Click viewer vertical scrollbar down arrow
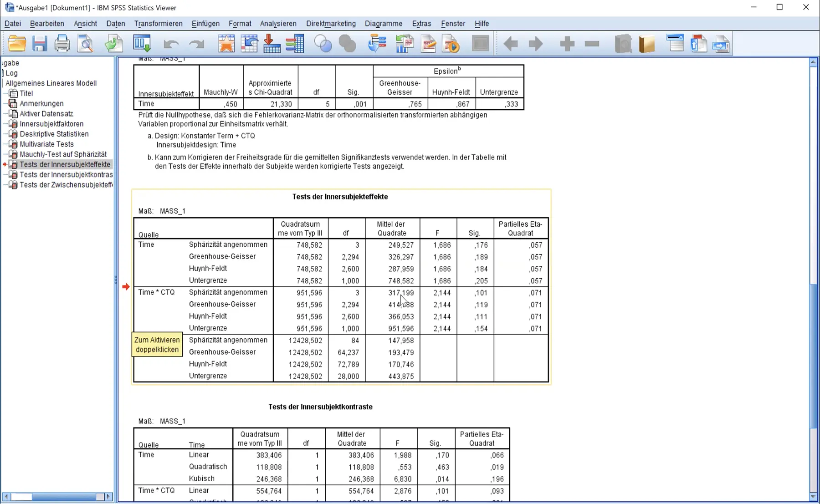 (813, 497)
